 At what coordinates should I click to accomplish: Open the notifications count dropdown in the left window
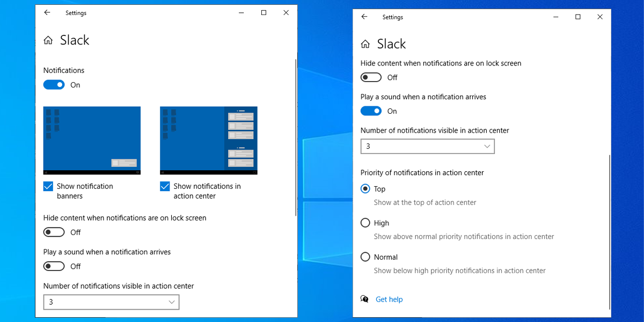(111, 302)
